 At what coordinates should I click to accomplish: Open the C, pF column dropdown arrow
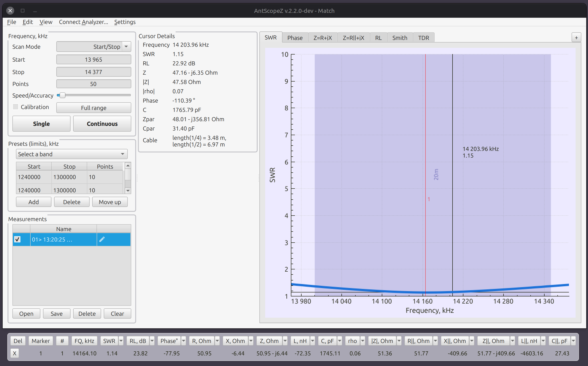pos(340,341)
